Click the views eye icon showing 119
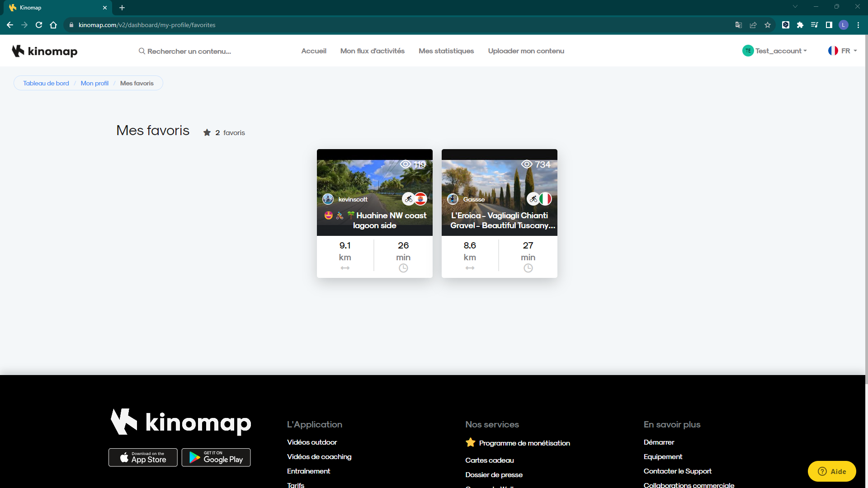868x488 pixels. (x=406, y=164)
